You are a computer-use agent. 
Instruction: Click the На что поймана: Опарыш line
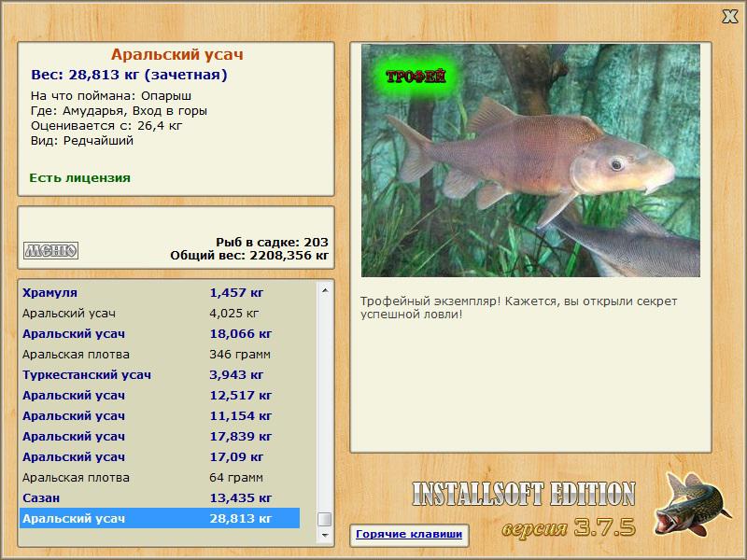[111, 96]
